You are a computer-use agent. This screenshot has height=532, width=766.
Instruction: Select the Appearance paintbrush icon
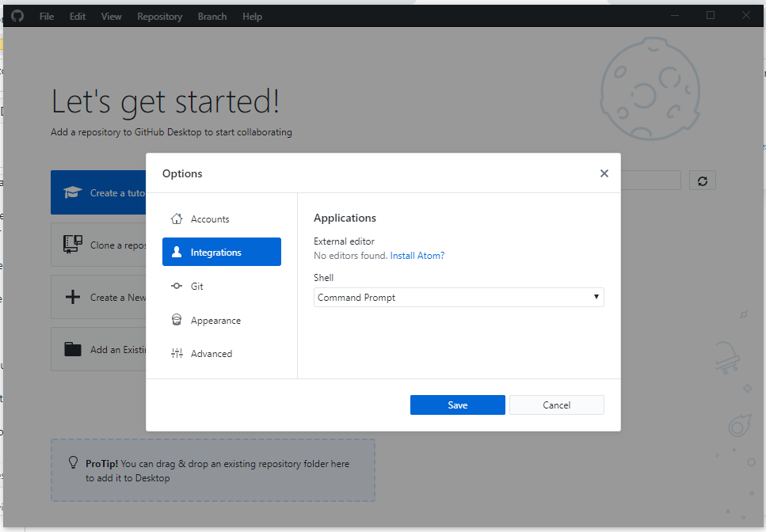(x=176, y=320)
